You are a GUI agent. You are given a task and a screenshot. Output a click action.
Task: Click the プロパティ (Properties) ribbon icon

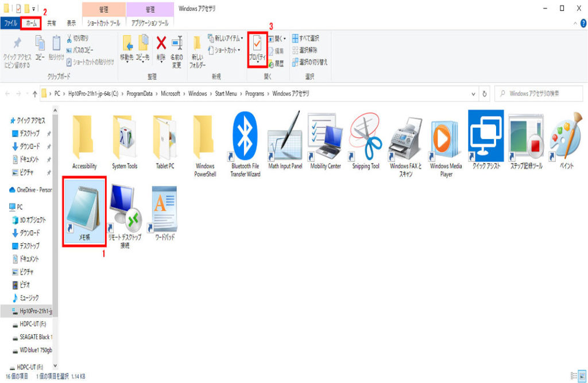[257, 48]
